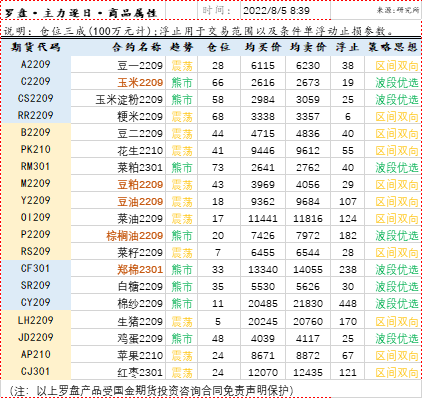Screen dimensions: 422x398
Task: Click the SR209 code cell
Action: (36, 285)
